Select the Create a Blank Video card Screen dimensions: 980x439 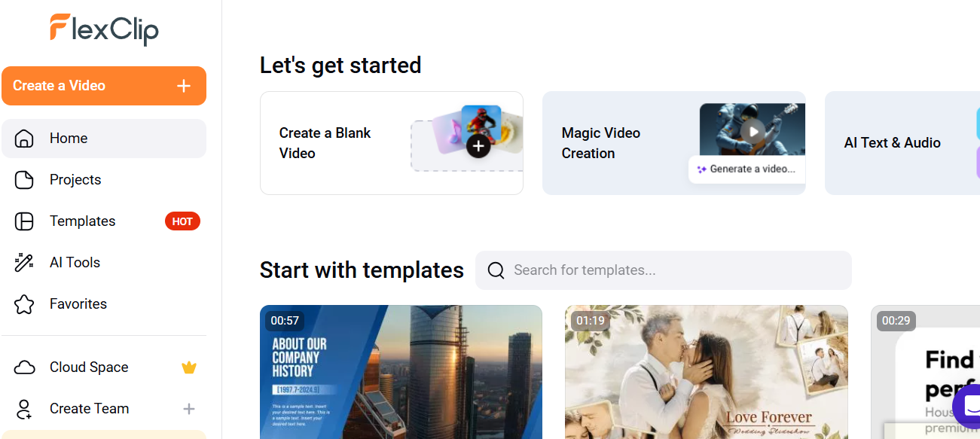[x=392, y=143]
